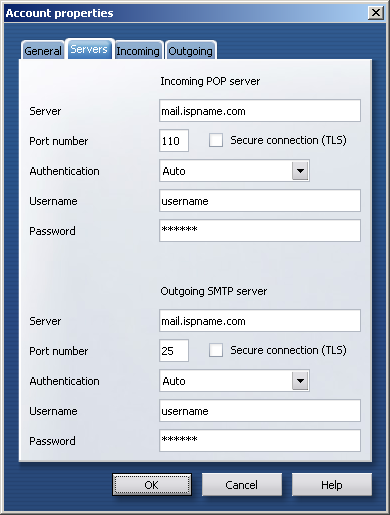Click the Cancel button
Screen dimensions: 390x515
point(242,485)
